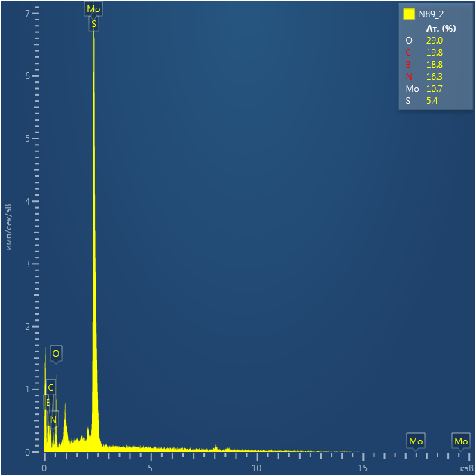Click the N peak marker below C
The image size is (476, 476).
(x=53, y=419)
